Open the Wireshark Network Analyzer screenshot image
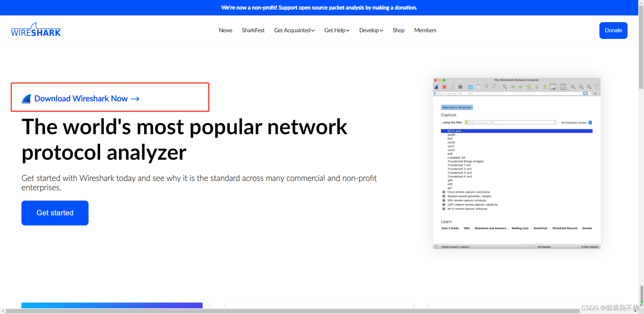644x314 pixels. [x=517, y=163]
